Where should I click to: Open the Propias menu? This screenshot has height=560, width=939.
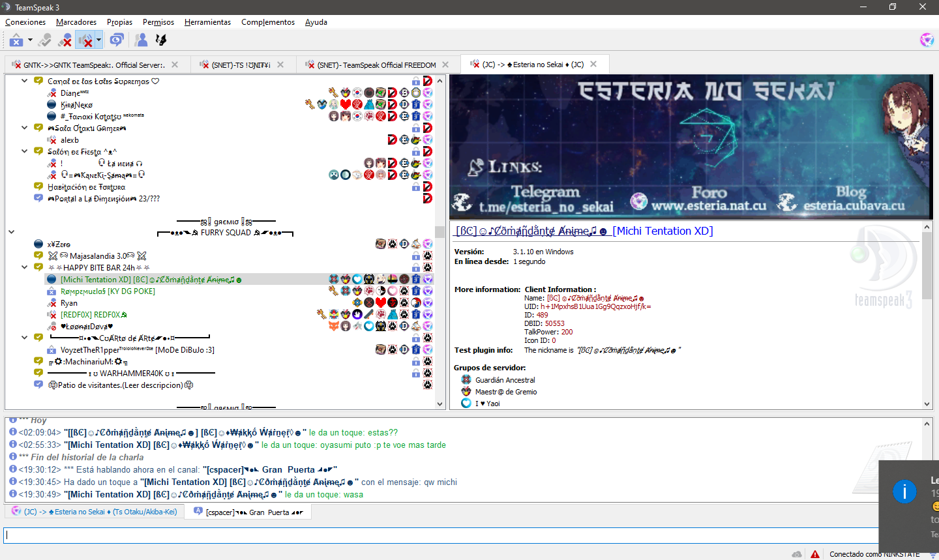[x=119, y=22]
